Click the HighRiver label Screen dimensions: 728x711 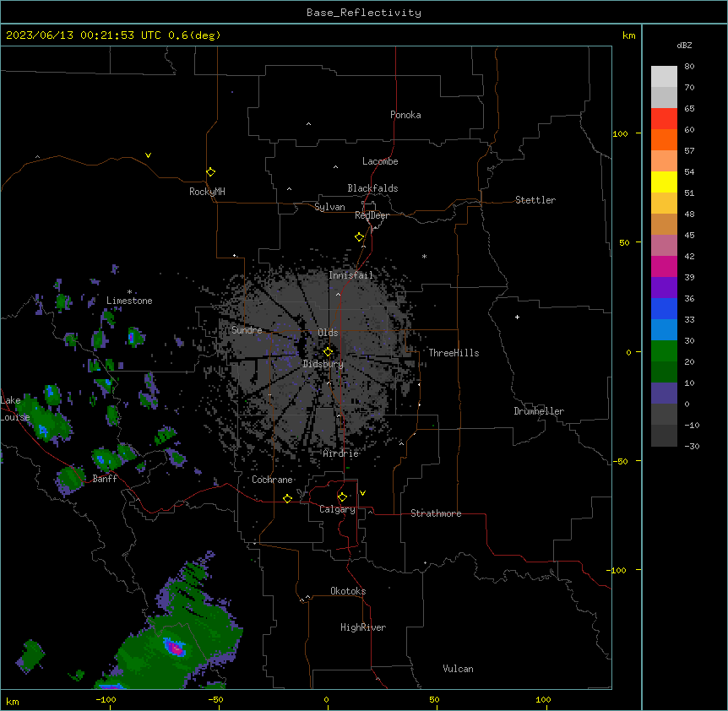(362, 627)
